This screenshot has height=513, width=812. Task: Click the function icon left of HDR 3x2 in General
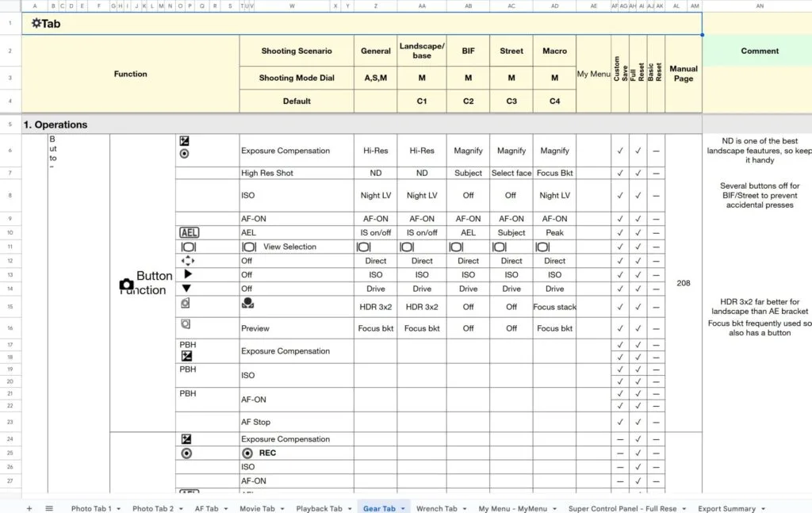click(247, 303)
